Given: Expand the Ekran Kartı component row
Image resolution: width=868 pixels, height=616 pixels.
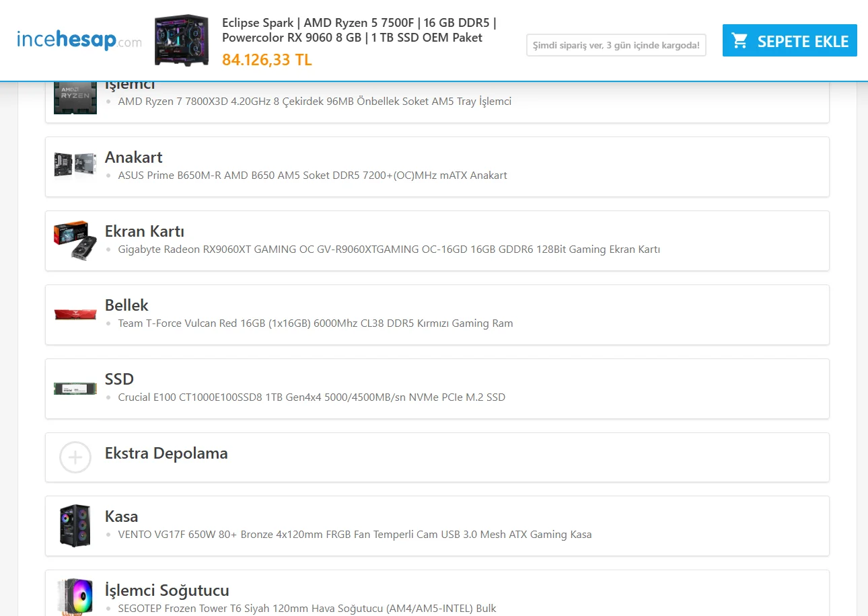Looking at the screenshot, I should tap(437, 241).
